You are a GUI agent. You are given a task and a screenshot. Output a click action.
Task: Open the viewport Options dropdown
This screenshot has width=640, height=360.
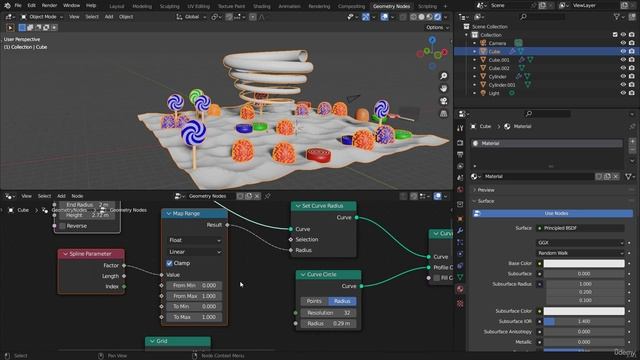(437, 27)
